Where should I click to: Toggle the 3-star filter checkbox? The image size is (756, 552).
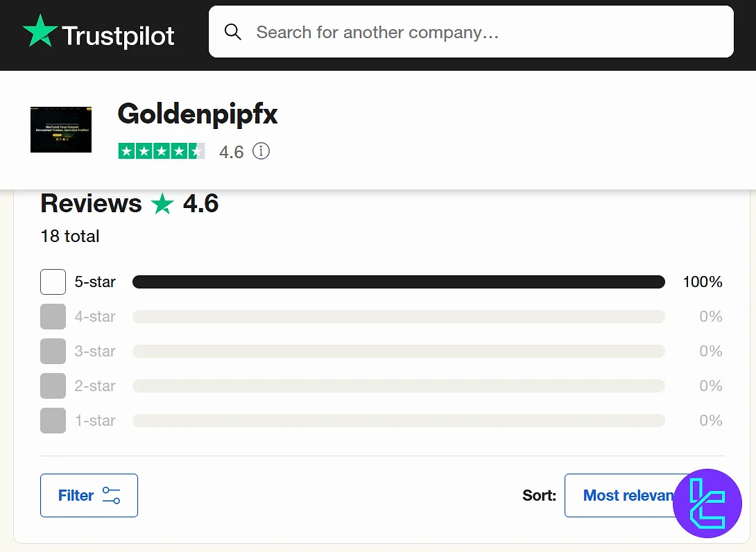(x=53, y=351)
